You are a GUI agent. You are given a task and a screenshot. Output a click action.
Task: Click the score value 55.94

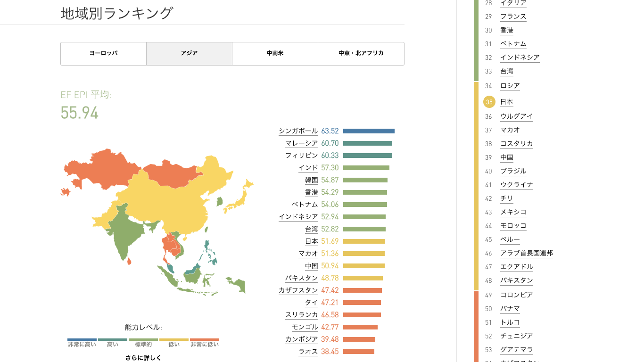(x=79, y=113)
